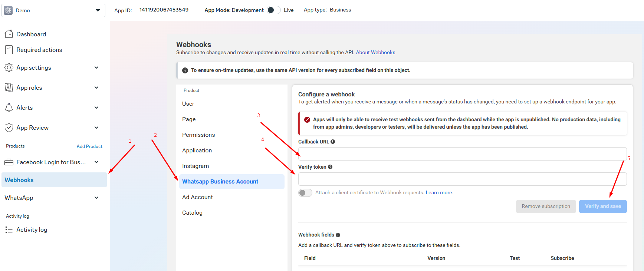Click into the Callback URL field
This screenshot has height=271, width=644.
pyautogui.click(x=462, y=154)
